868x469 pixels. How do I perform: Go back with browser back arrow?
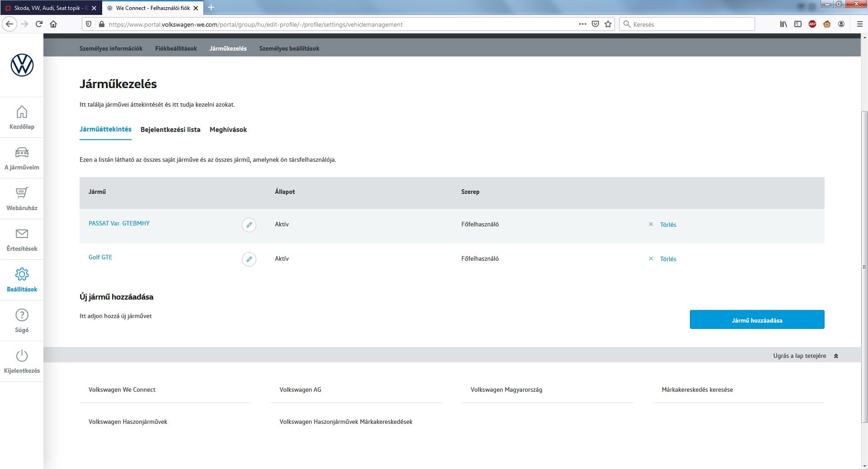[x=9, y=24]
